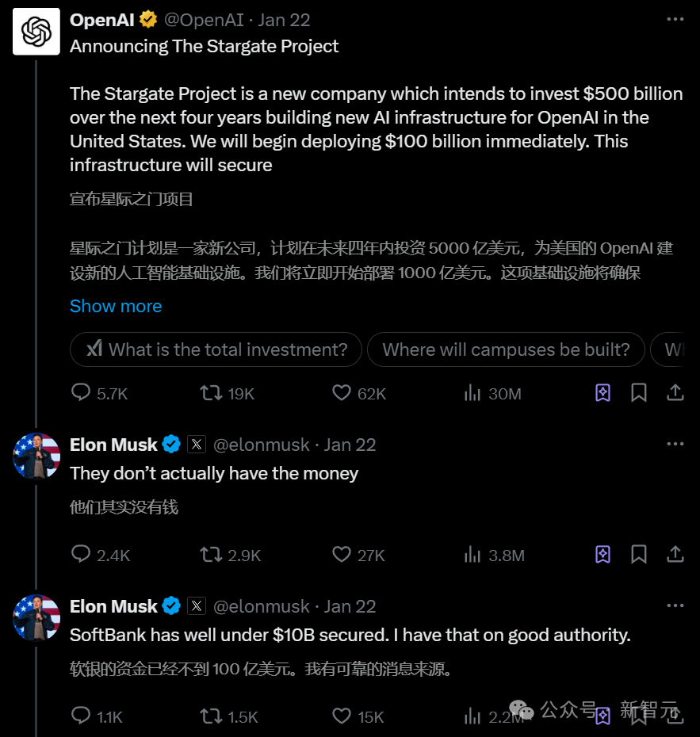Open more options on Musk's first reply
Screen dimensions: 700x737
[675, 444]
